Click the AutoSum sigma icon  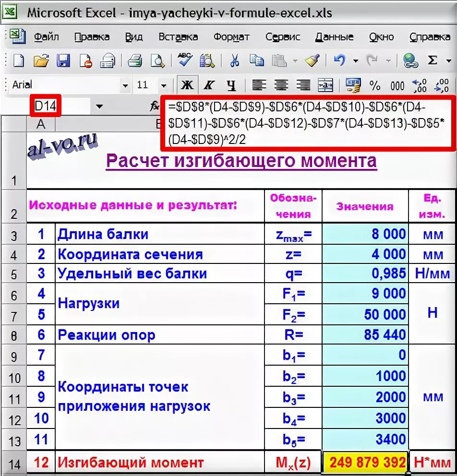[433, 60]
